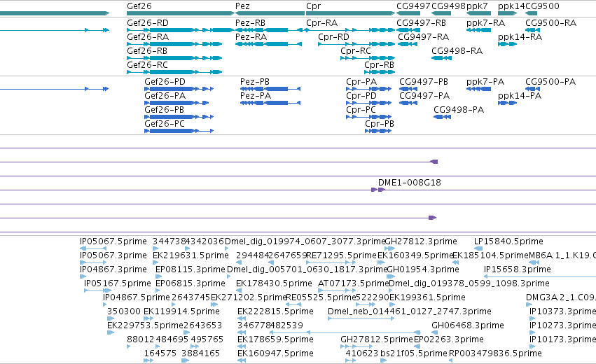The image size is (596, 364).
Task: Select the ppk7 gene label
Action: pyautogui.click(x=477, y=6)
